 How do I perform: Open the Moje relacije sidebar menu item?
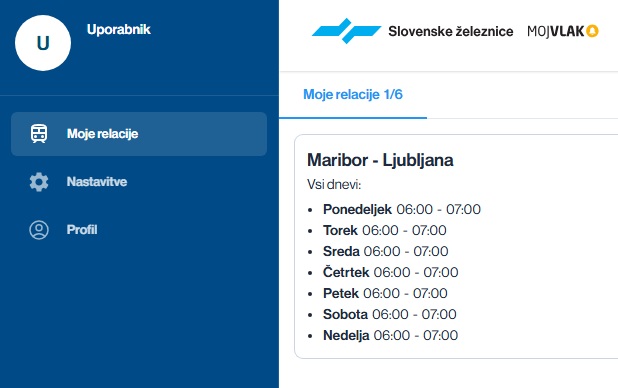click(x=139, y=134)
